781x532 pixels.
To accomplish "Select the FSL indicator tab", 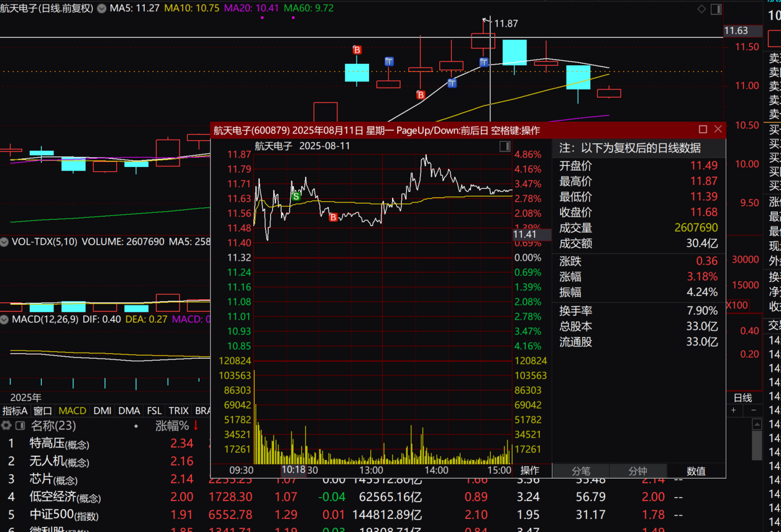I will click(x=154, y=411).
